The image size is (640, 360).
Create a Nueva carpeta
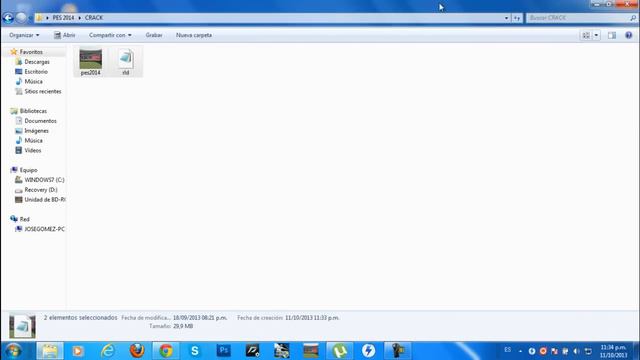tap(194, 35)
